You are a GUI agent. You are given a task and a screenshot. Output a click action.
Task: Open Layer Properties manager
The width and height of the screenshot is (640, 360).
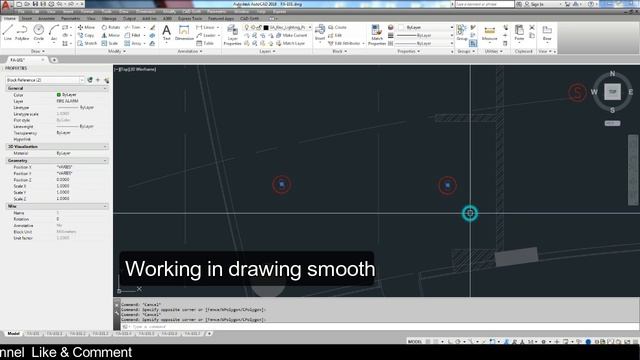click(x=232, y=35)
